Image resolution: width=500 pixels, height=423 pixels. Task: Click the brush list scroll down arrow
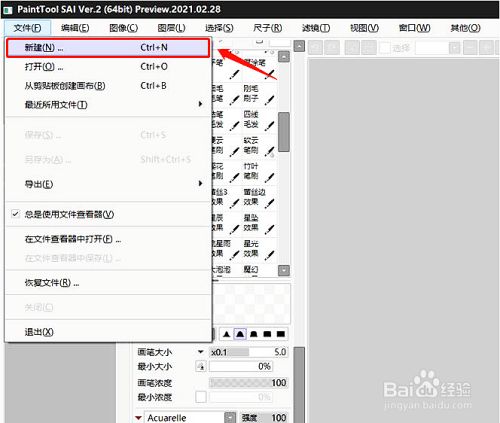(x=284, y=270)
